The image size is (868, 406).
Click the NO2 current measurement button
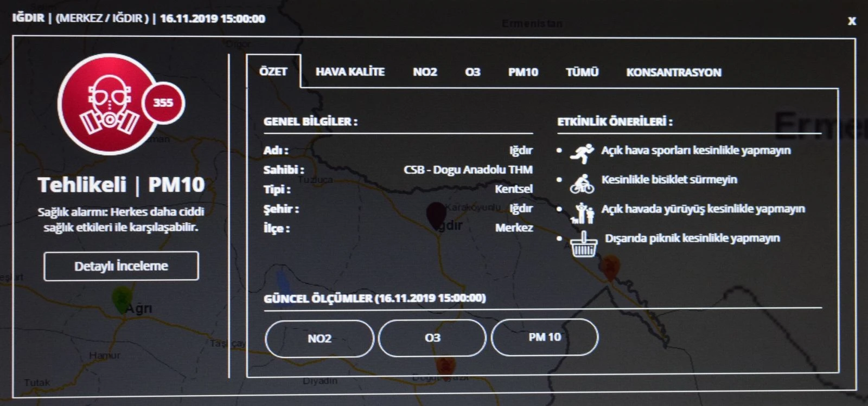pyautogui.click(x=320, y=338)
